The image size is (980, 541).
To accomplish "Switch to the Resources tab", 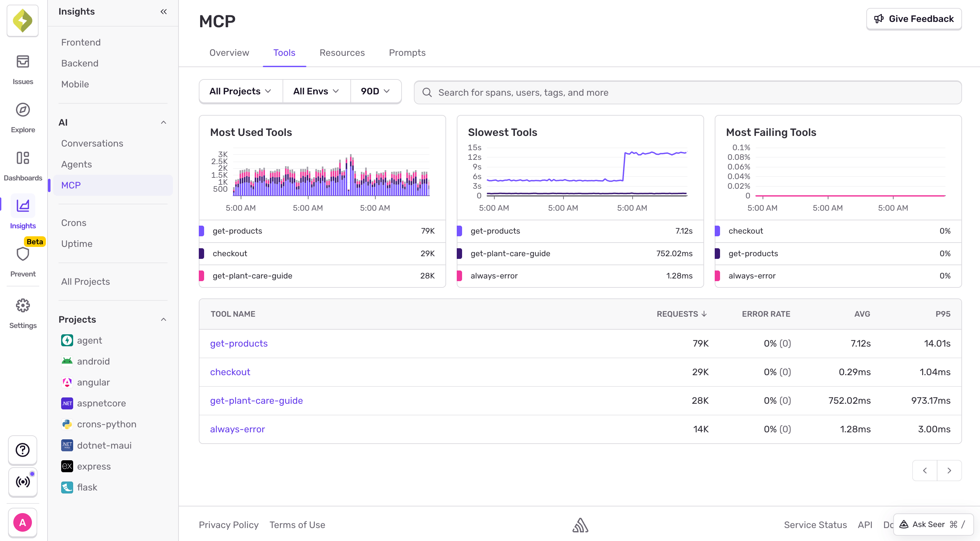I will tap(342, 53).
